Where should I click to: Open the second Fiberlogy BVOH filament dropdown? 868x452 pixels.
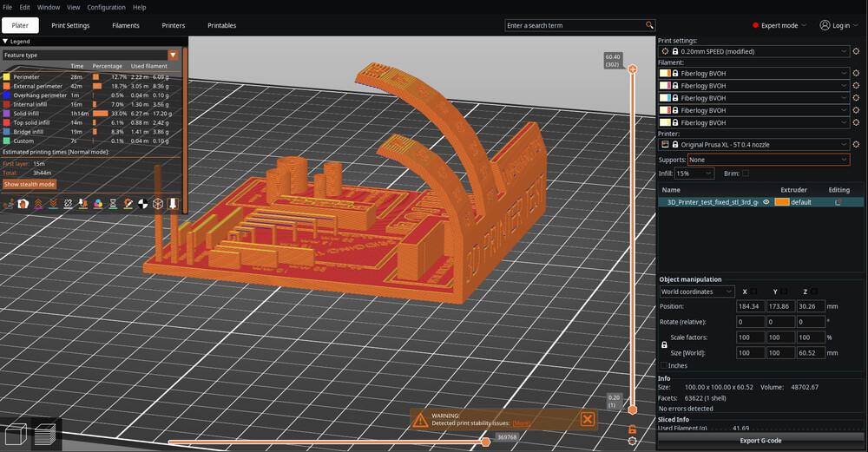pos(754,86)
